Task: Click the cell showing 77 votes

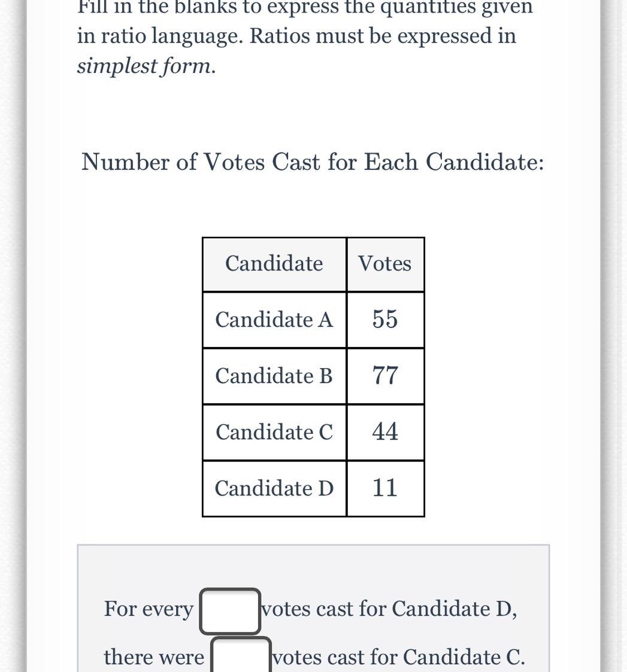Action: 385,376
